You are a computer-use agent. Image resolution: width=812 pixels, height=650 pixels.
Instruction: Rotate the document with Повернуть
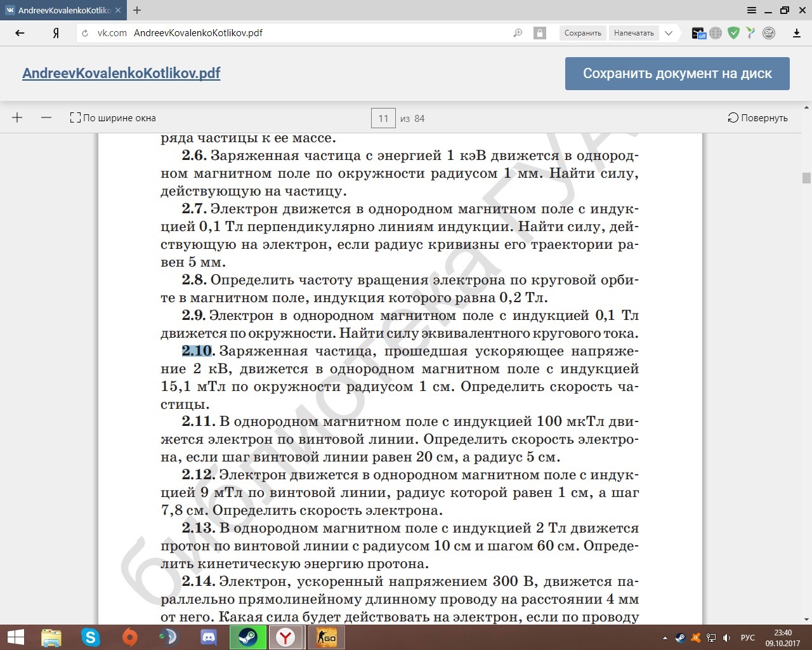pos(757,117)
